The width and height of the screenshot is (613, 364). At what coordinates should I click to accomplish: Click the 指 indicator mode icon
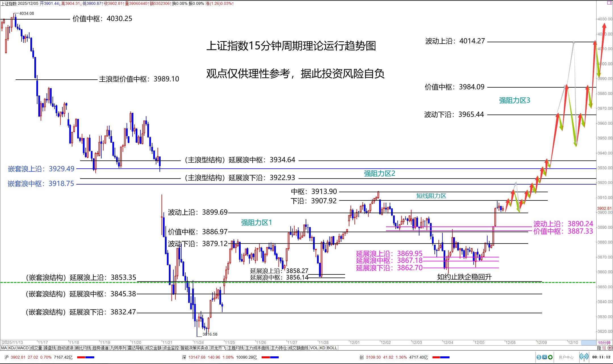[599, 348]
